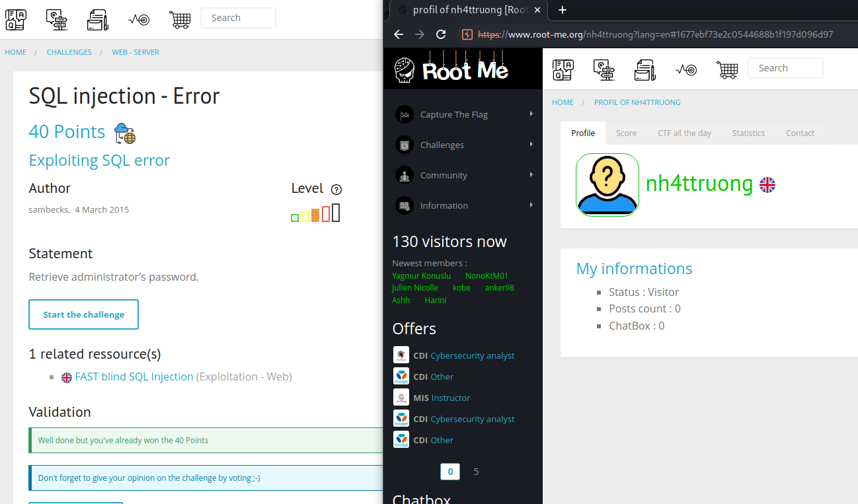
Task: Click the Information sidebar icon
Action: pos(405,205)
